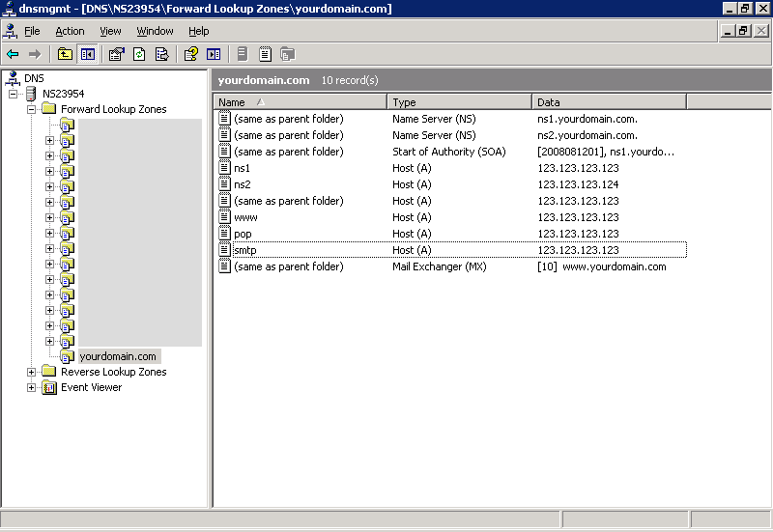773x532 pixels.
Task: Collapse the Forward Lookup Zones node
Action: (32, 109)
